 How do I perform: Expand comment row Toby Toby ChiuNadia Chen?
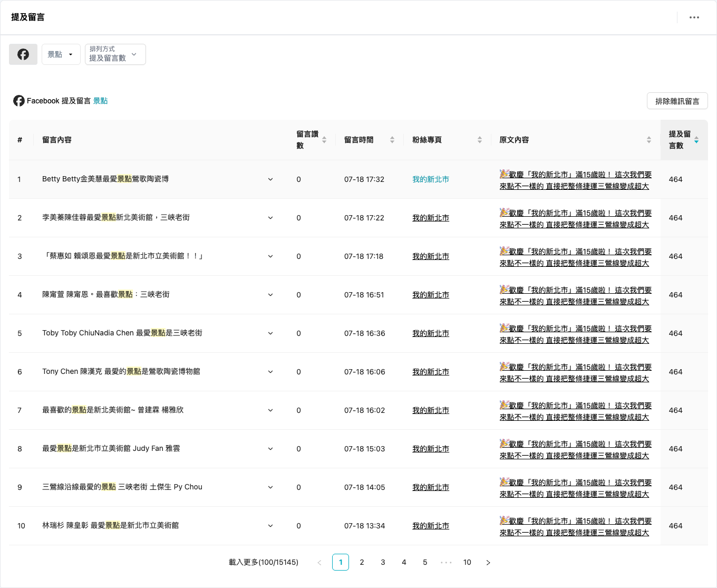coord(270,333)
